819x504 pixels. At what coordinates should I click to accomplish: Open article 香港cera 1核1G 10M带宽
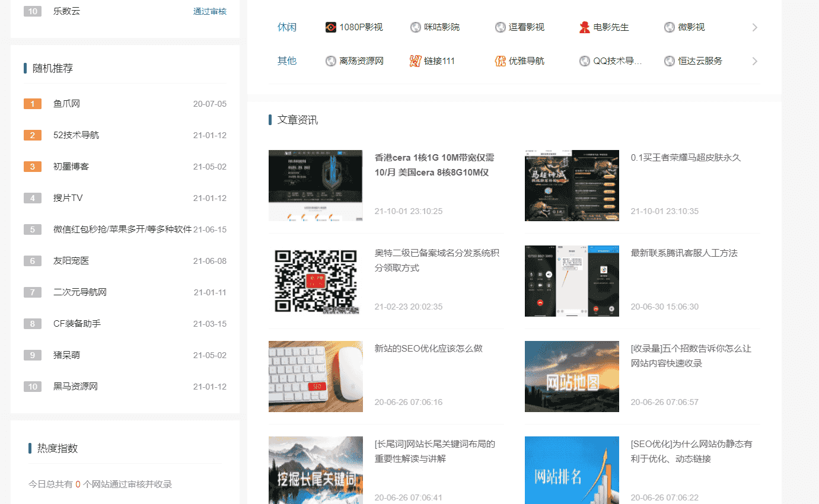435,165
